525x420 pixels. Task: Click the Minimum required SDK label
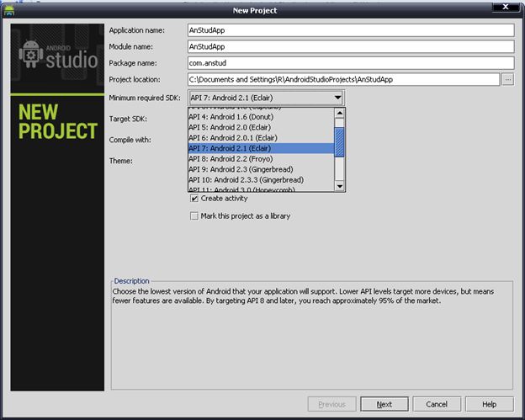point(145,98)
